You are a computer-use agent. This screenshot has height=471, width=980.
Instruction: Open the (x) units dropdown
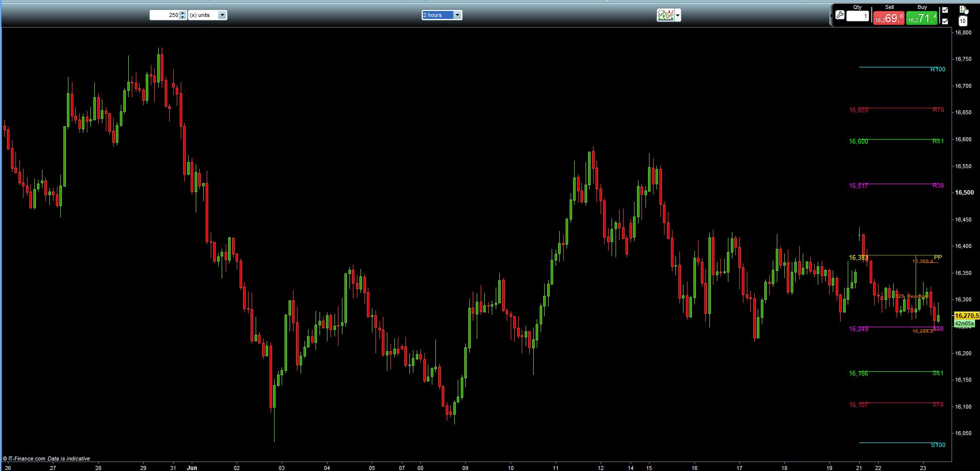[x=207, y=15]
